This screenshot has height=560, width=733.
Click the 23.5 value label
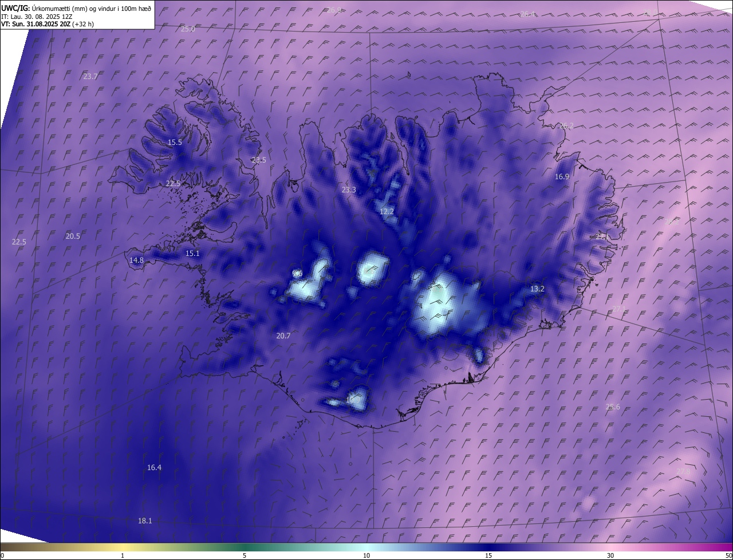[x=259, y=160]
